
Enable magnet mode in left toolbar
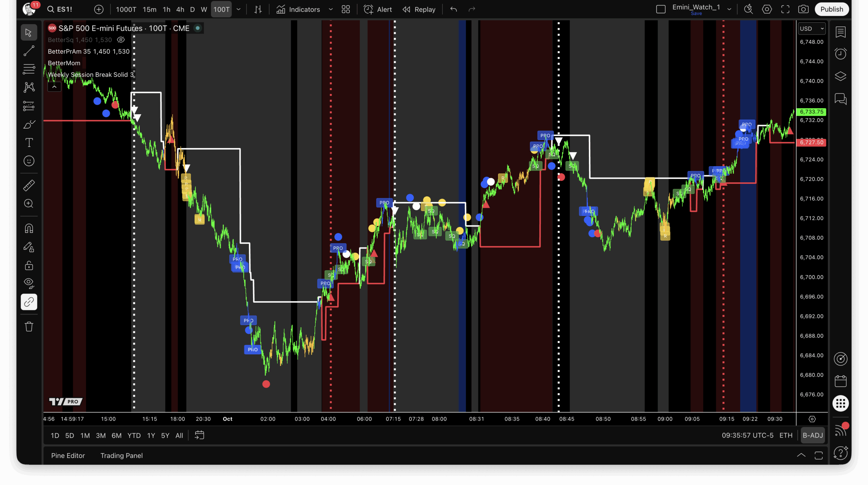point(29,228)
